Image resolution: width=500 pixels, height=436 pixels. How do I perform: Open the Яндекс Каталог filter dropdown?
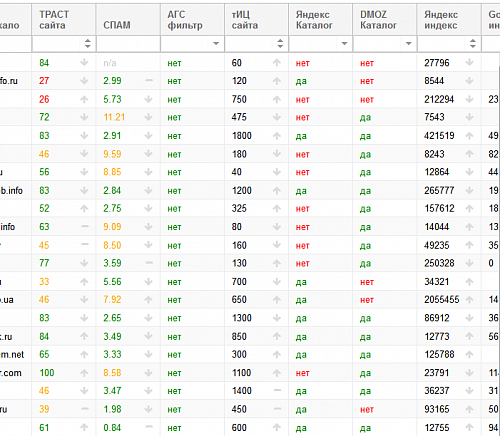click(x=344, y=43)
